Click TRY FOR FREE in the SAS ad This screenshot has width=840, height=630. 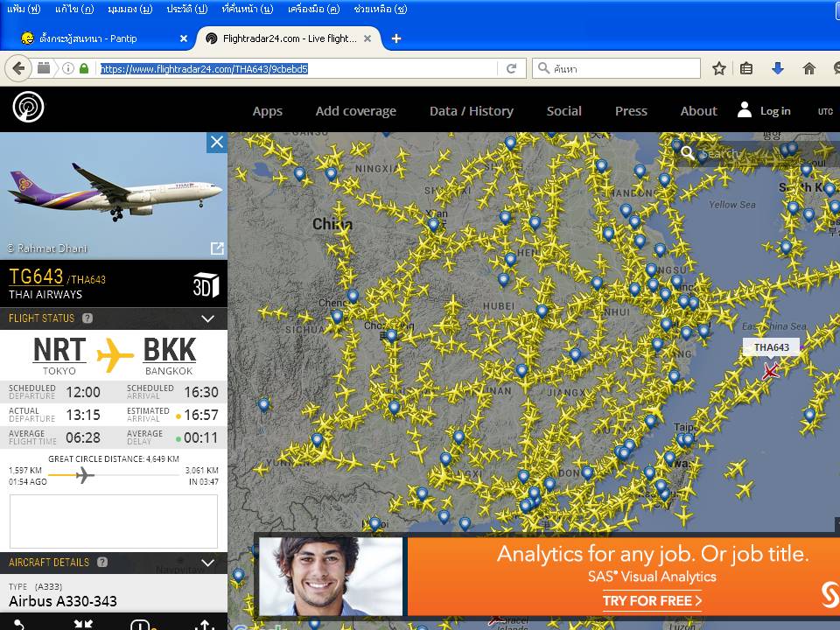tap(652, 600)
